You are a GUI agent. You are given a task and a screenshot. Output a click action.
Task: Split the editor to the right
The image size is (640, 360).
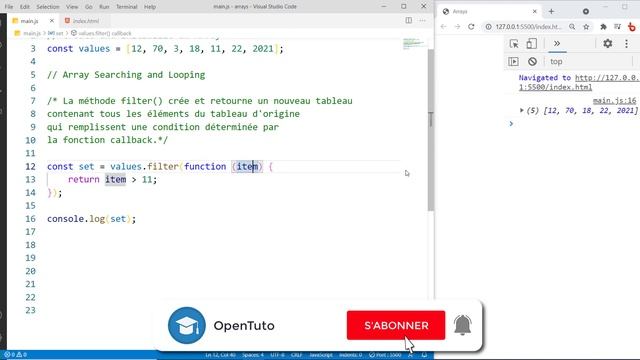click(x=409, y=20)
